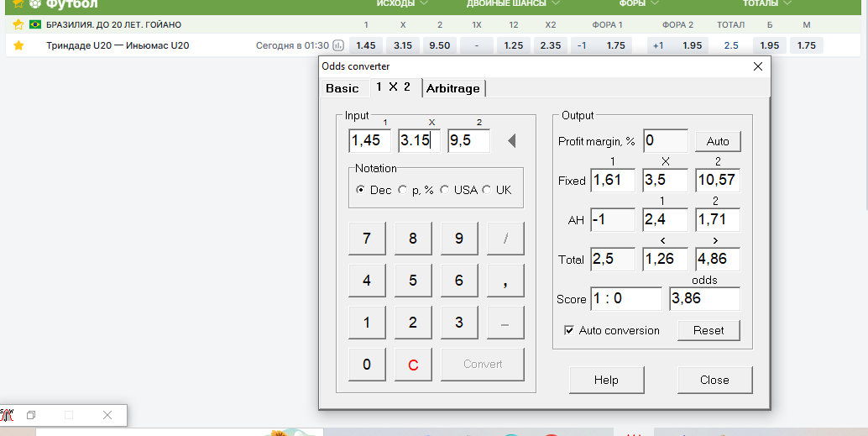This screenshot has height=436, width=868.
Task: Select the USA notation radio button
Action: (x=445, y=190)
